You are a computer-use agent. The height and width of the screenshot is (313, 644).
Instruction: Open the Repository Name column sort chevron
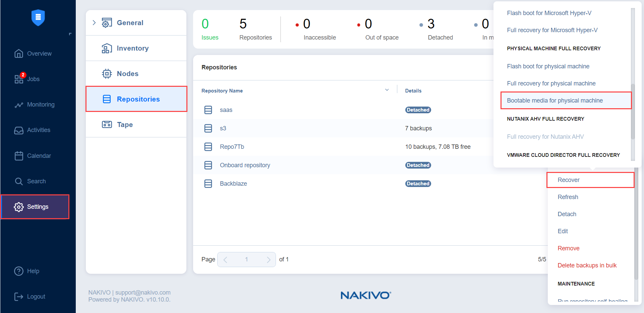[387, 90]
